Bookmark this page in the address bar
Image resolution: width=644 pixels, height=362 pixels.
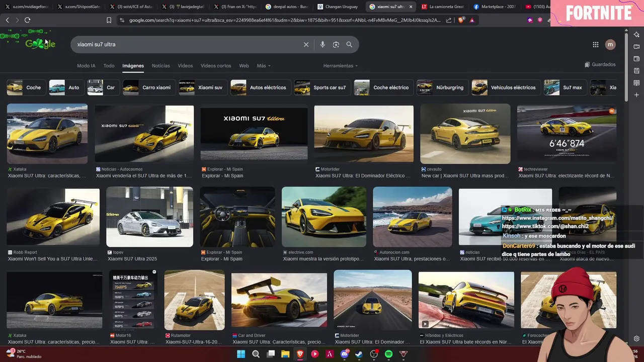coord(109,20)
